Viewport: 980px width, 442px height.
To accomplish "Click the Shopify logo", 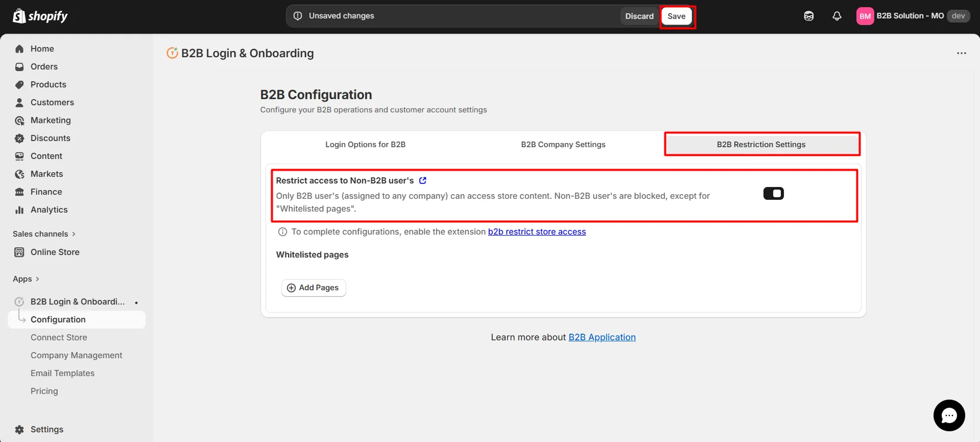I will [x=40, y=16].
